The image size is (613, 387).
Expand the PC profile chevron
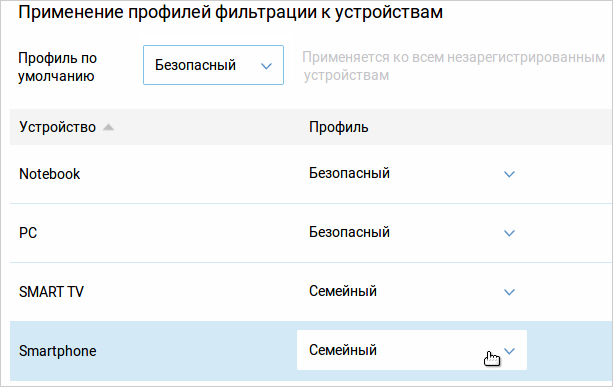(509, 233)
